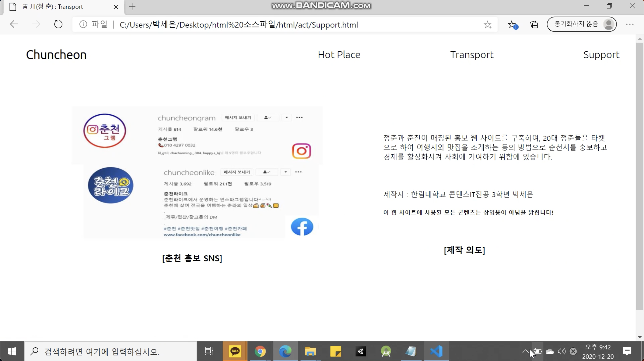Viewport: 644px width, 361px height.
Task: Open a new browser tab
Action: [132, 7]
